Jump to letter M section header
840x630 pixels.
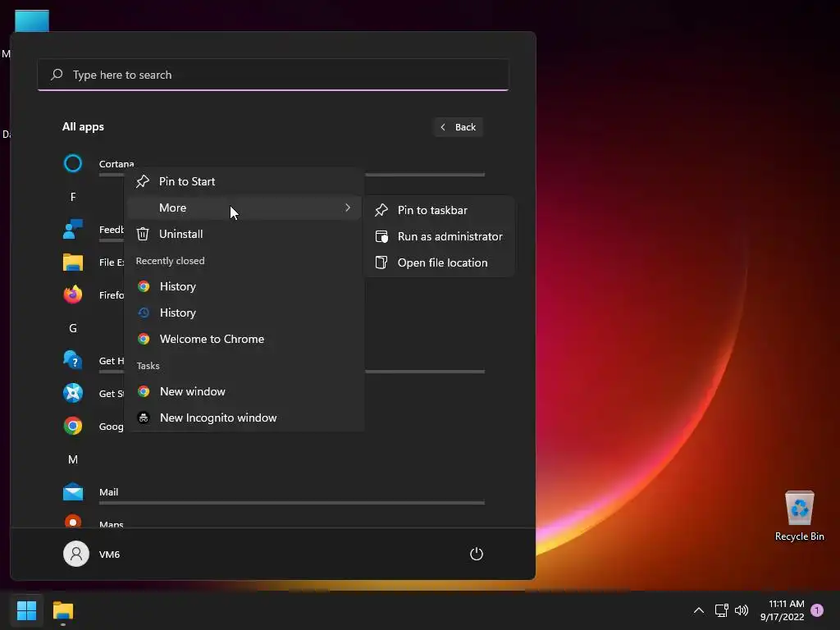coord(73,459)
